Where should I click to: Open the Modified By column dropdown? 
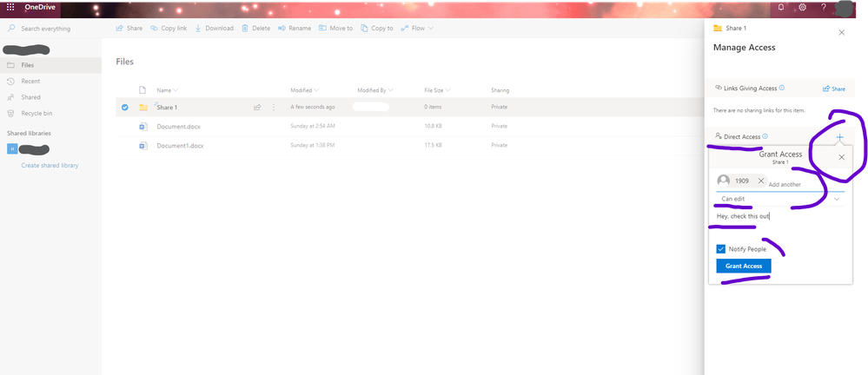(x=375, y=90)
